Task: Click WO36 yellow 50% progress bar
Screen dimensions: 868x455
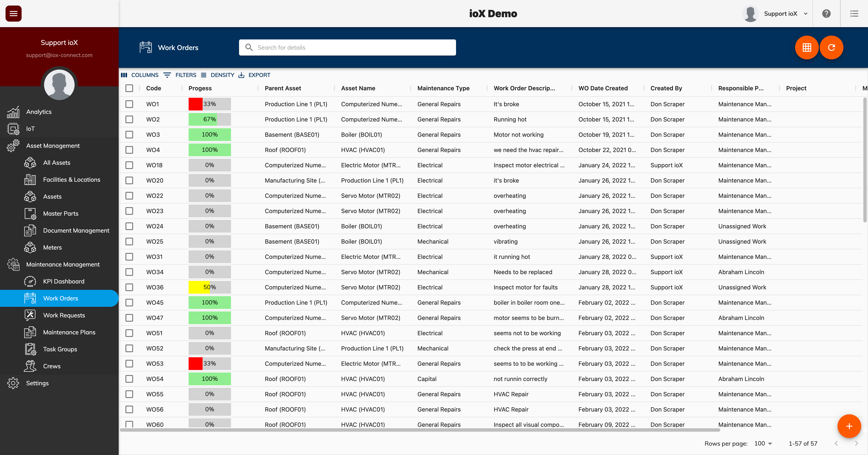Action: 210,287
